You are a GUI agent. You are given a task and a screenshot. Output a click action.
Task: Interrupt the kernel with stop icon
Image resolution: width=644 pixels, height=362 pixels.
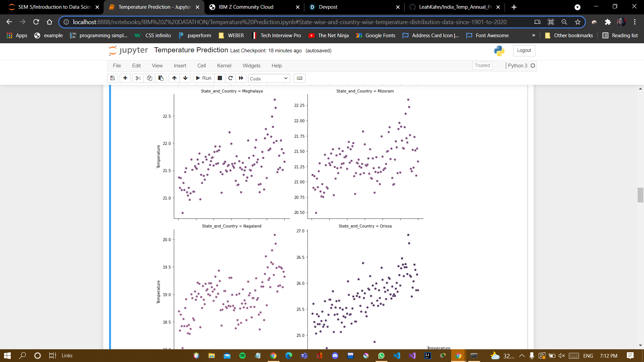click(x=220, y=78)
